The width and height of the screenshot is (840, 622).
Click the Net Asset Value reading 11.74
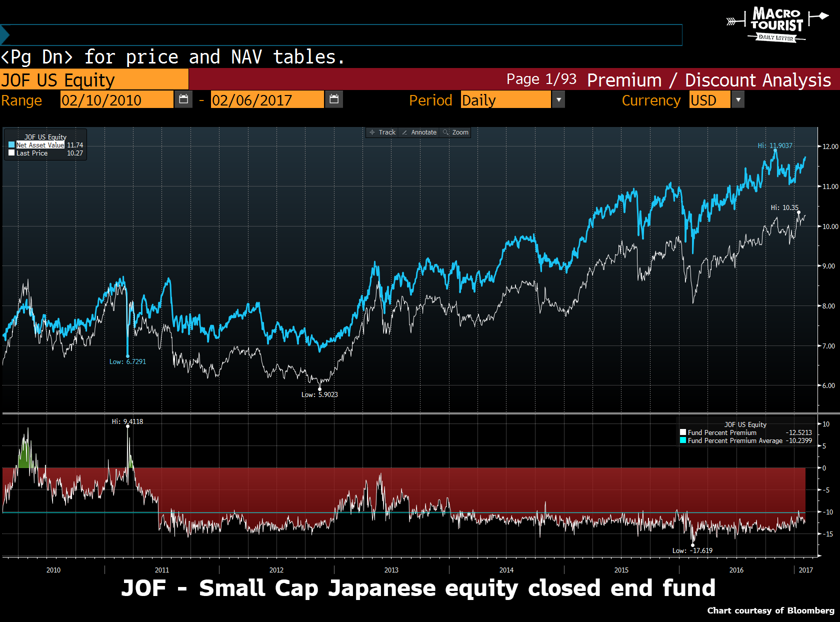tap(75, 145)
